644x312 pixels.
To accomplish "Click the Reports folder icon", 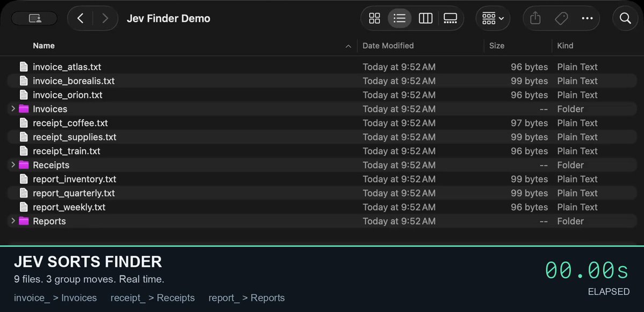I will [x=24, y=221].
